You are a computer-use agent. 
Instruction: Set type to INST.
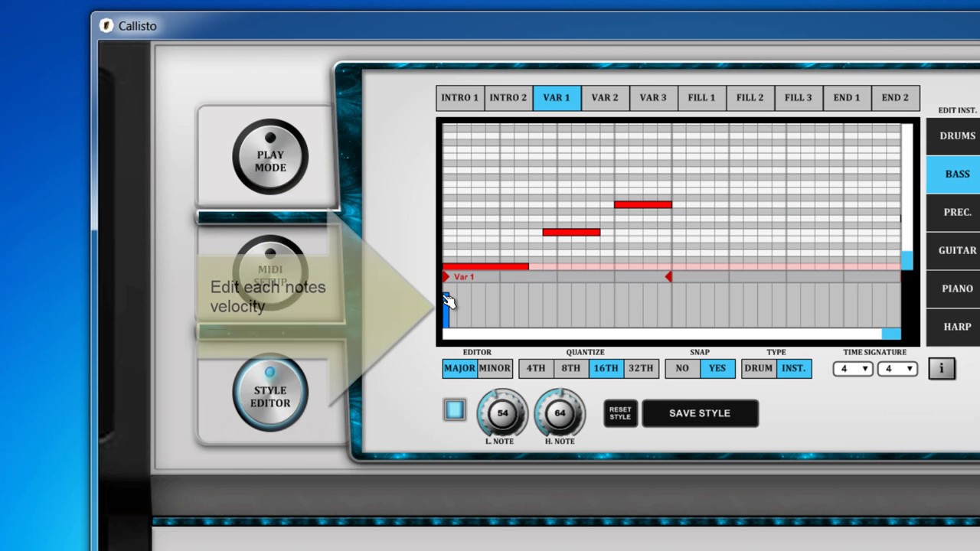pos(794,368)
